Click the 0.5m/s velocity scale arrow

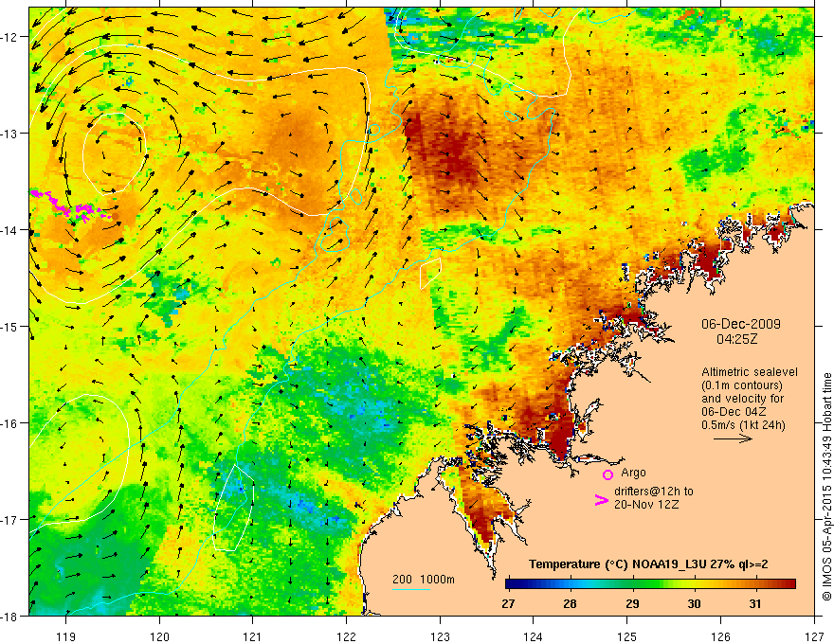(733, 438)
